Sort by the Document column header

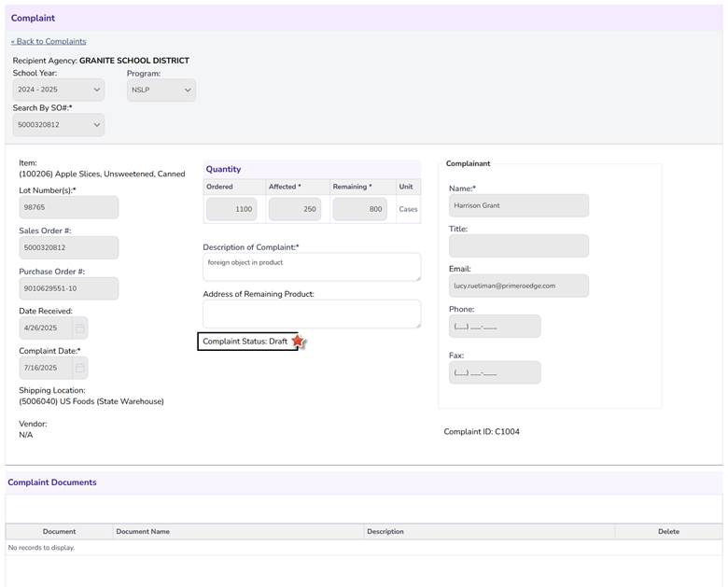pos(59,531)
